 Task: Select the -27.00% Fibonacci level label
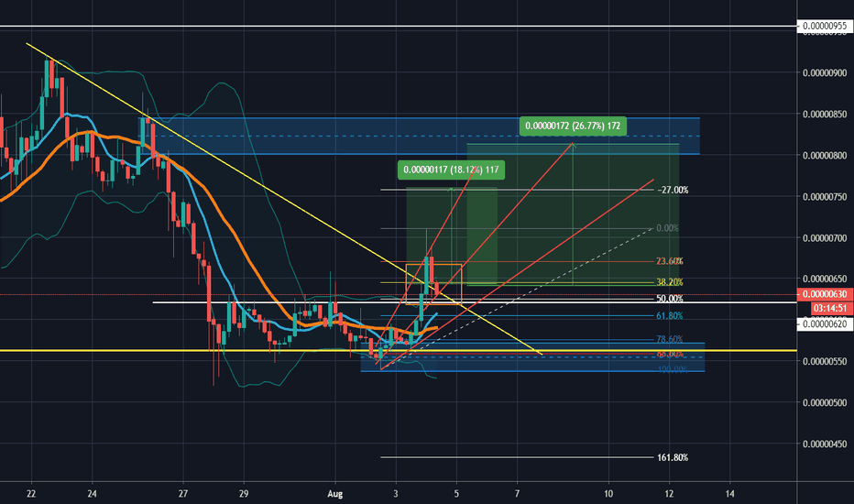[x=673, y=191]
